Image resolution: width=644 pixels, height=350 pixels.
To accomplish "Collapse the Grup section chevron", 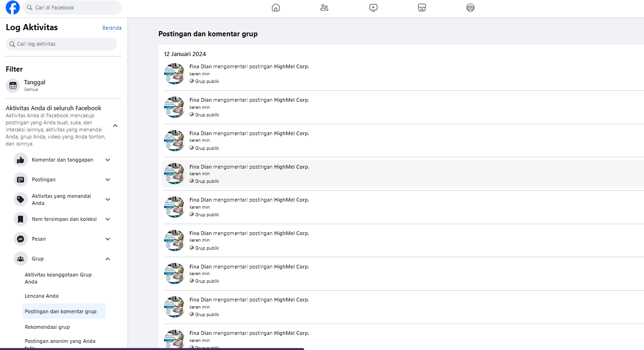I will point(108,259).
